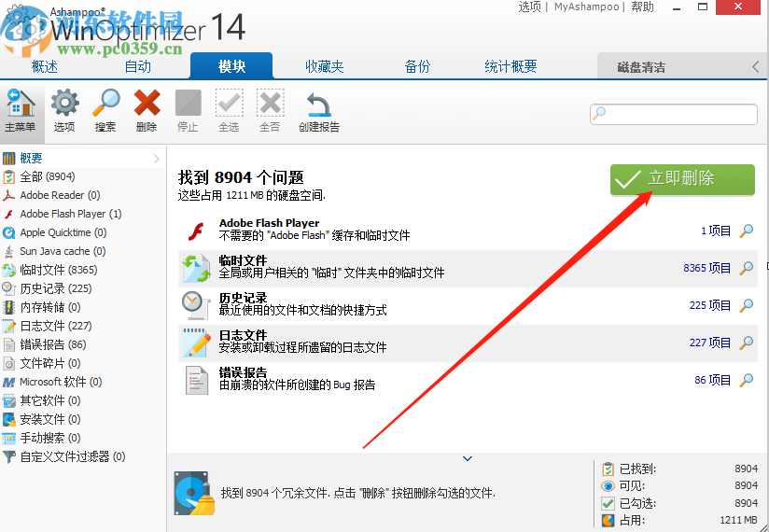The height and width of the screenshot is (532, 769).
Task: Select Sun Java cache (0) category
Action: coord(81,251)
